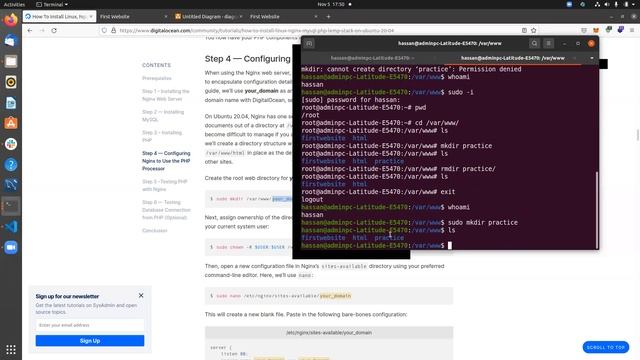640x360 pixels.
Task: Open the Files manager in the dock
Action: point(11,61)
